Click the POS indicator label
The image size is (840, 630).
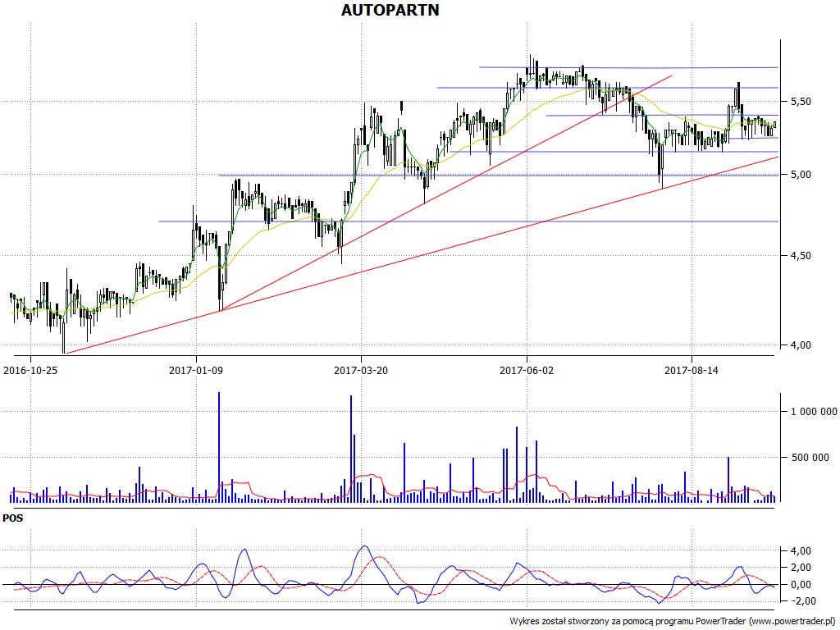[x=13, y=518]
